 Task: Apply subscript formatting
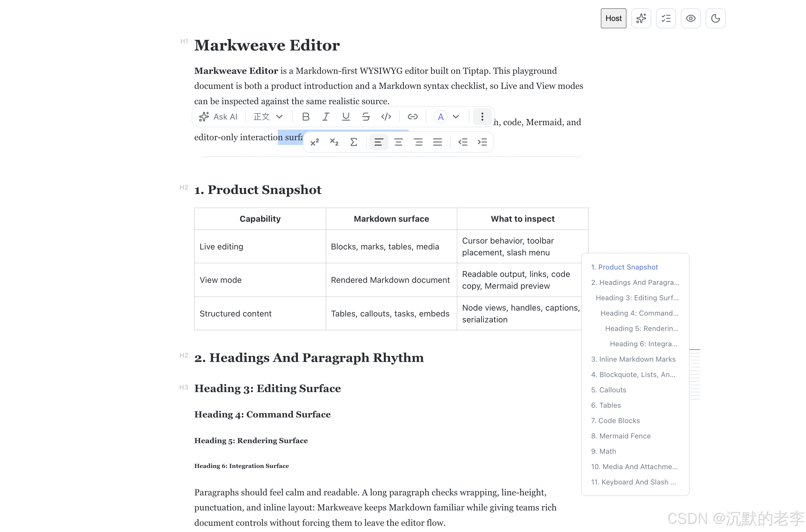click(x=334, y=142)
